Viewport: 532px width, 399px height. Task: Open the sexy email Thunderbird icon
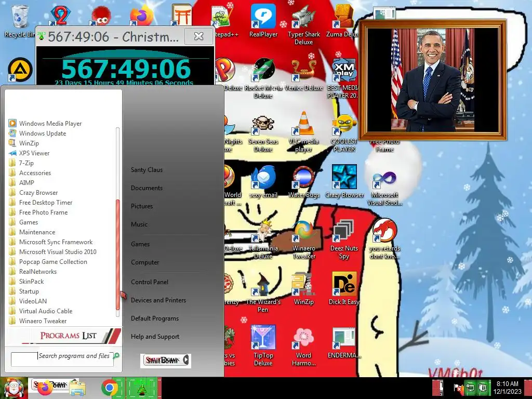click(263, 182)
